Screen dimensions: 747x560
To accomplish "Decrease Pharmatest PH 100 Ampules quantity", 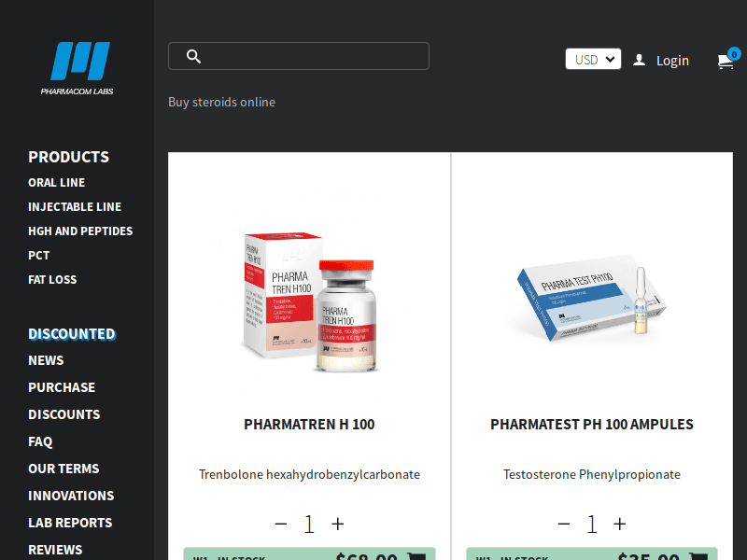I will click(x=564, y=524).
